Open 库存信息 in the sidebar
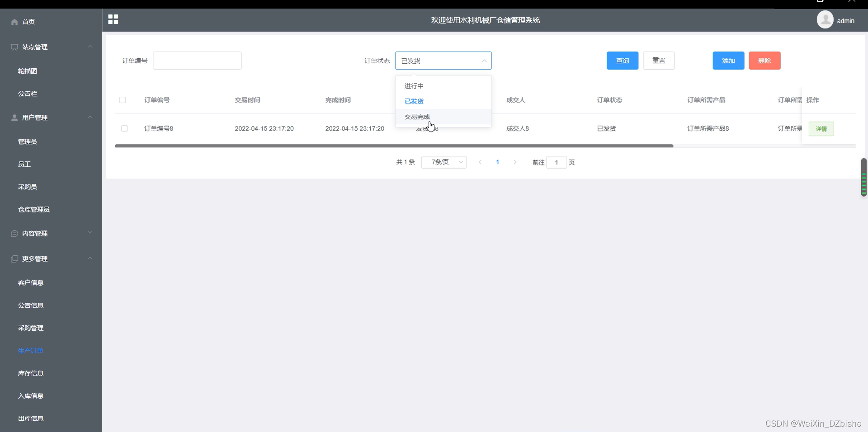 point(31,373)
